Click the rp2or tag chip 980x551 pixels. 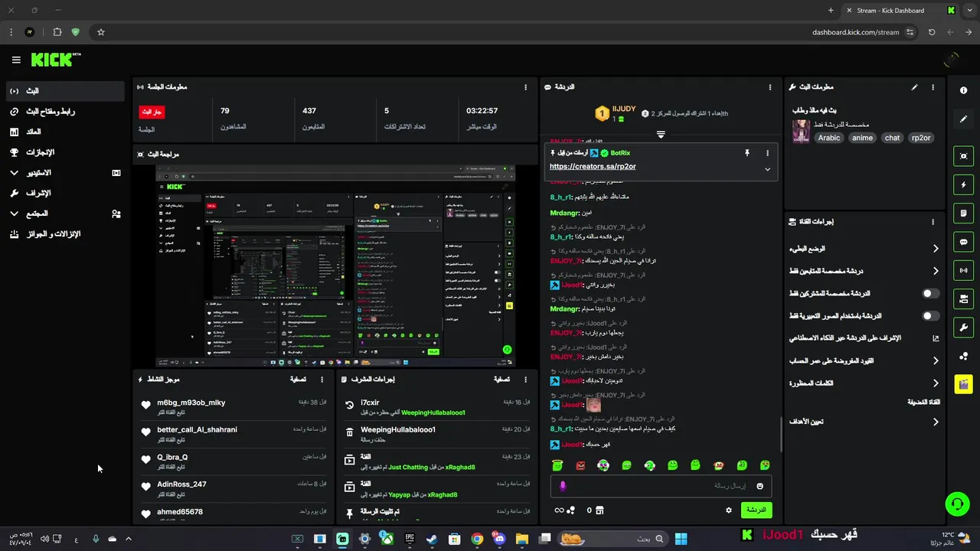[921, 138]
